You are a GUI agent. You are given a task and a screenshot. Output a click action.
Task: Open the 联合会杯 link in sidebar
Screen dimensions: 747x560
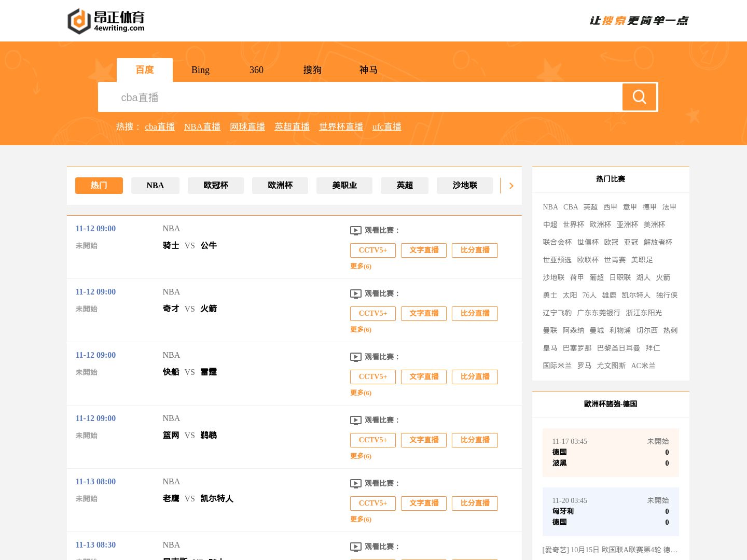[x=557, y=242]
